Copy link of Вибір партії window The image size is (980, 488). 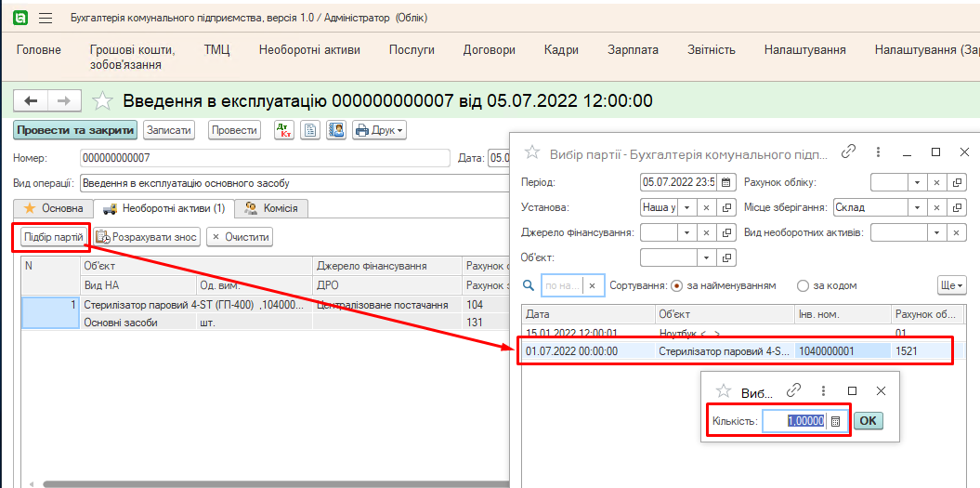pyautogui.click(x=847, y=152)
